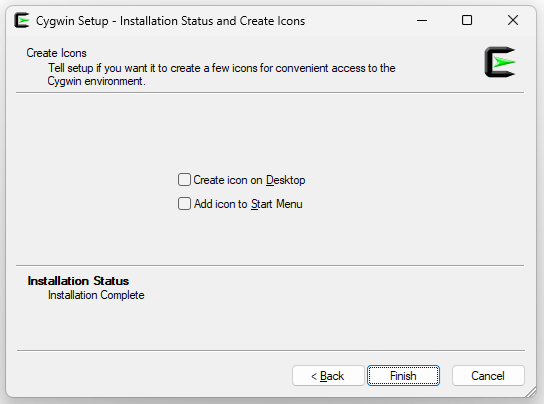Click Finish to complete setup
Image resolution: width=544 pixels, height=404 pixels.
point(403,376)
